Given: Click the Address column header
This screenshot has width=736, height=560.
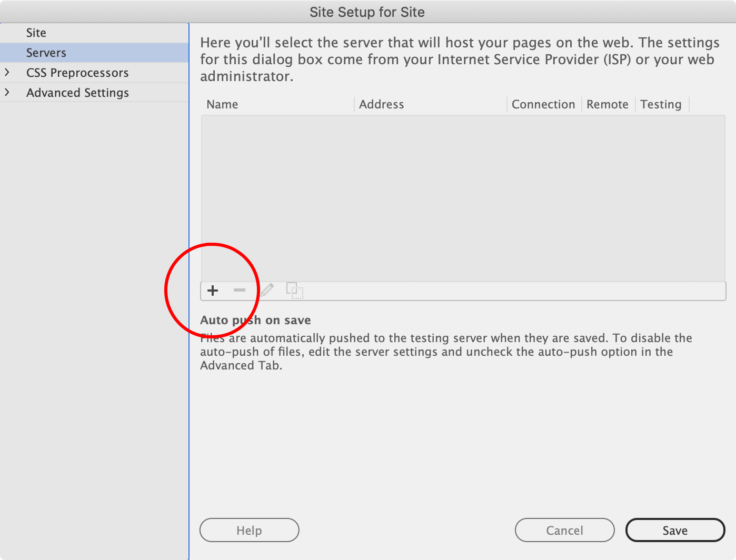Looking at the screenshot, I should coord(382,104).
